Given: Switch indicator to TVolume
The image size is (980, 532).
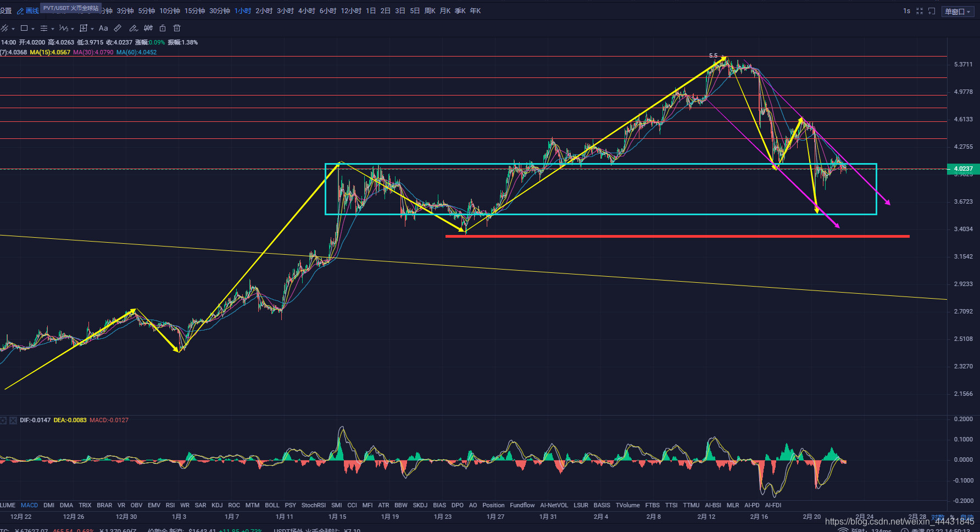Looking at the screenshot, I should (628, 505).
